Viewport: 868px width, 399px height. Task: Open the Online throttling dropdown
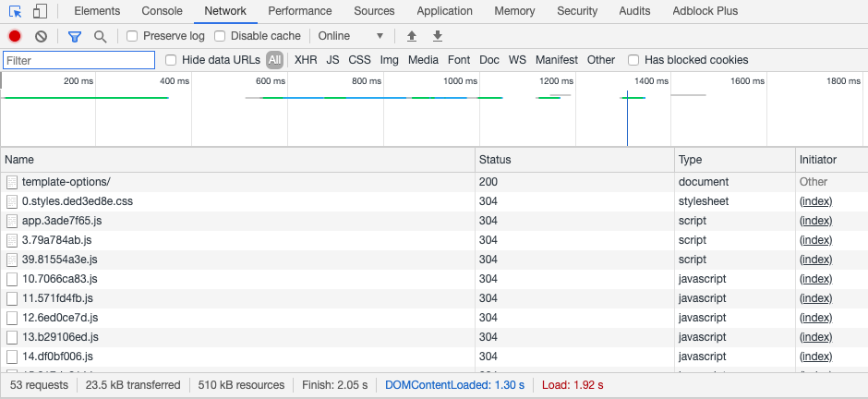pyautogui.click(x=351, y=36)
